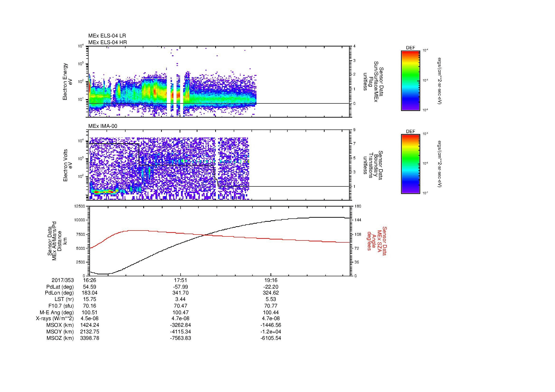Click the X-rays value '4.5e-08'
Viewport: 555px width, 392px height.
tap(89, 318)
